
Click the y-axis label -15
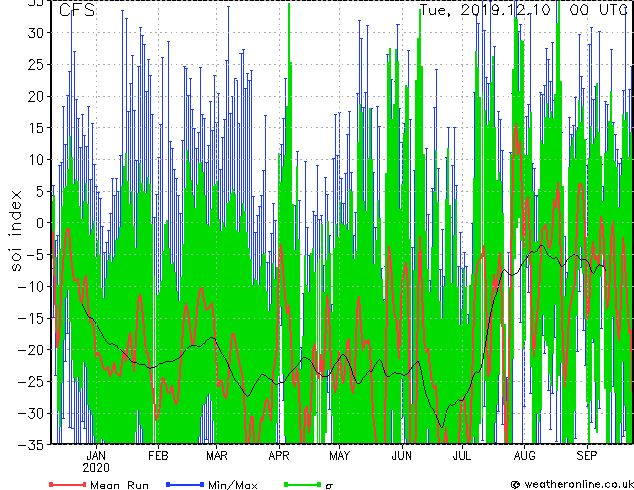point(31,318)
